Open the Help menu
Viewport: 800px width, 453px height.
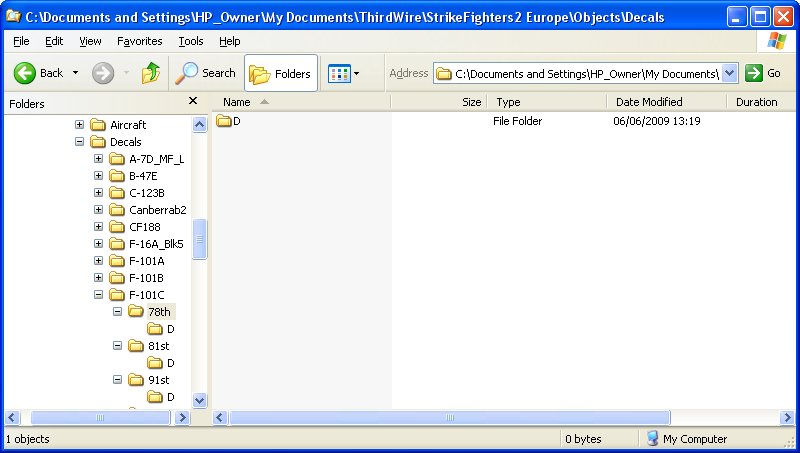point(230,41)
